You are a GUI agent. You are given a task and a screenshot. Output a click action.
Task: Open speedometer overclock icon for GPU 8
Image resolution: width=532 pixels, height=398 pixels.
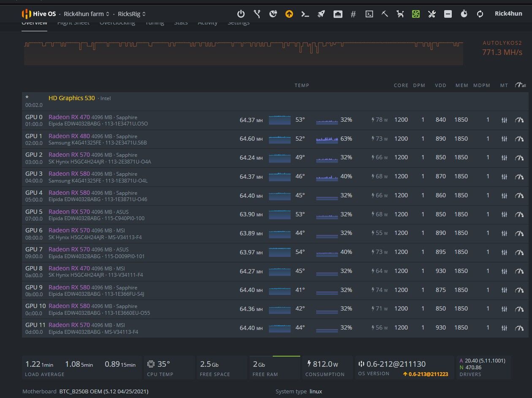pyautogui.click(x=519, y=271)
